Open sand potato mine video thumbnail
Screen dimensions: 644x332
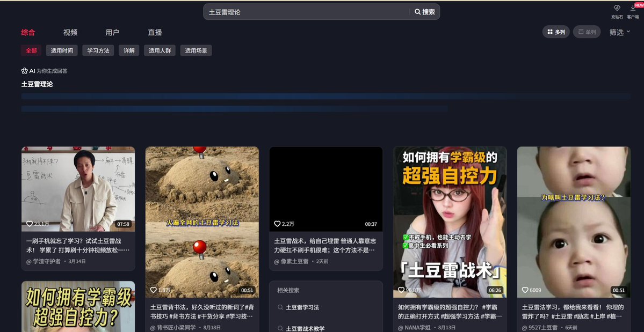[202, 222]
